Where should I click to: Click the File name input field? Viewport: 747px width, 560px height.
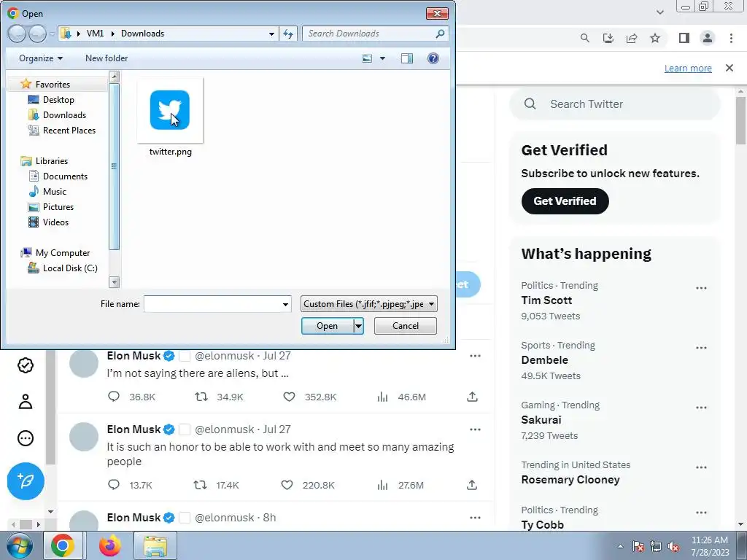(x=212, y=304)
